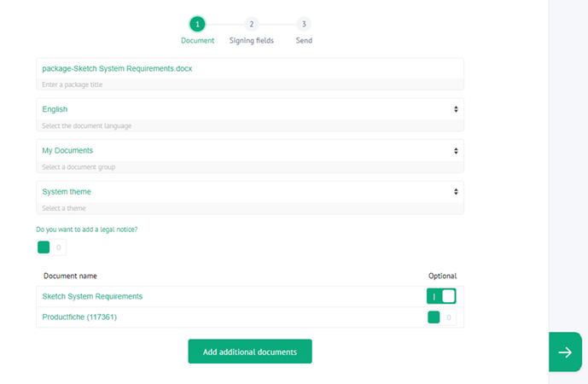Click the document group arrow icon

pos(456,150)
